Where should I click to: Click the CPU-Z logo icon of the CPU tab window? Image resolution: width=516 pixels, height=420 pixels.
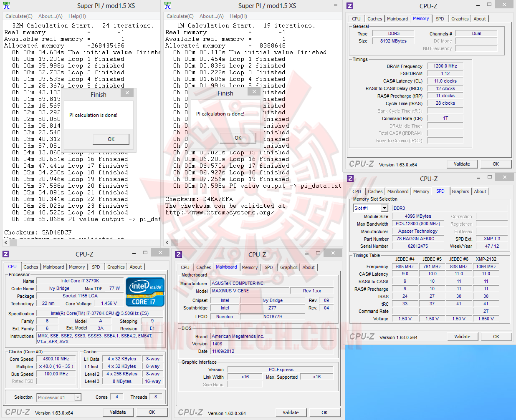6,254
